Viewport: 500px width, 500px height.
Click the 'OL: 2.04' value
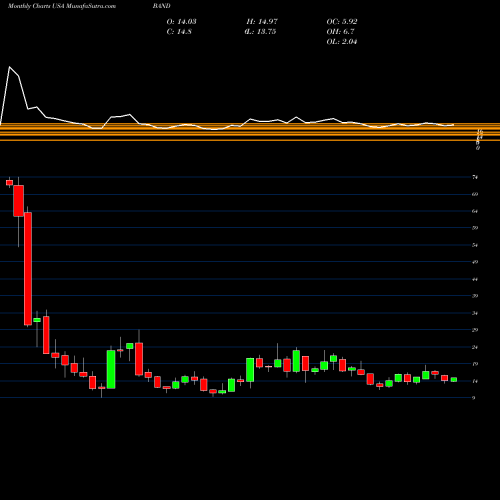pos(342,42)
